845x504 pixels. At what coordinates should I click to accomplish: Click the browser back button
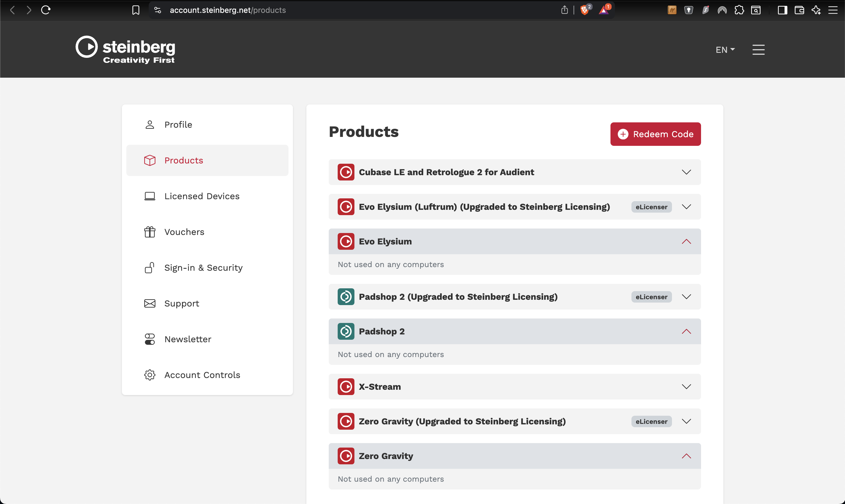pos(13,10)
